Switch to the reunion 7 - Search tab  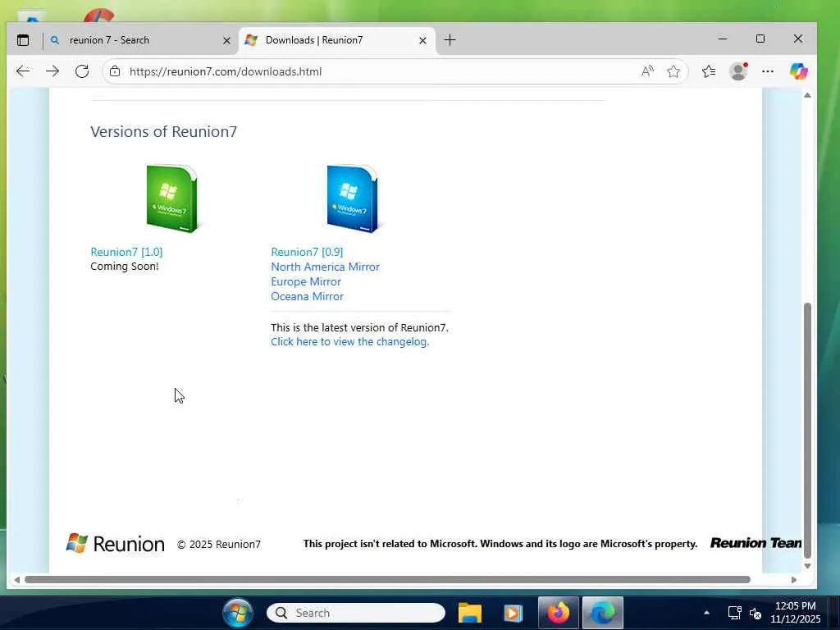coord(140,40)
